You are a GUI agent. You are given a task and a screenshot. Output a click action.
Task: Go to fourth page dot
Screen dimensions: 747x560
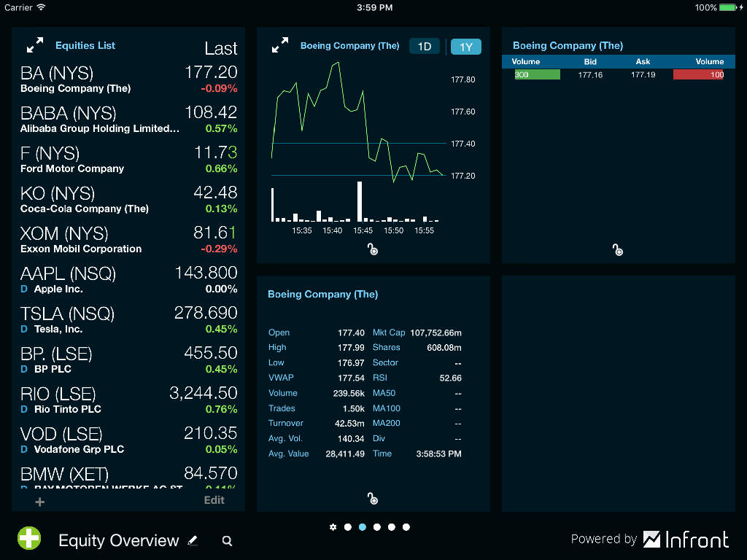(392, 527)
